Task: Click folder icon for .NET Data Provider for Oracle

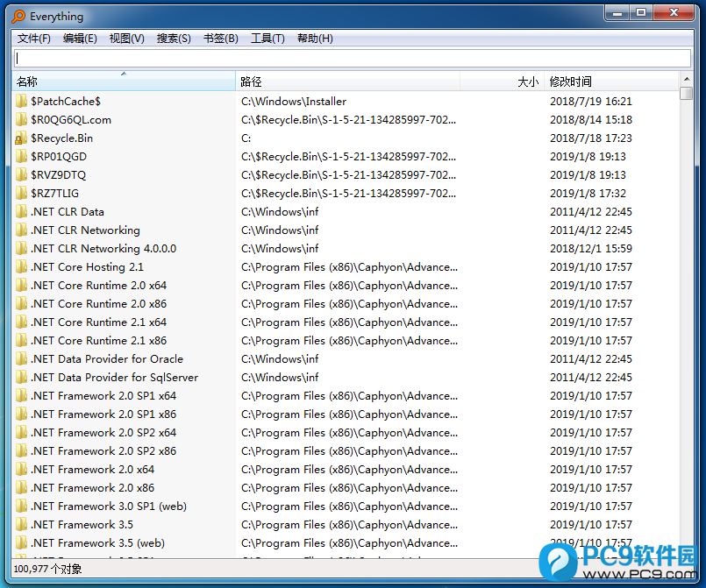Action: pyautogui.click(x=21, y=359)
